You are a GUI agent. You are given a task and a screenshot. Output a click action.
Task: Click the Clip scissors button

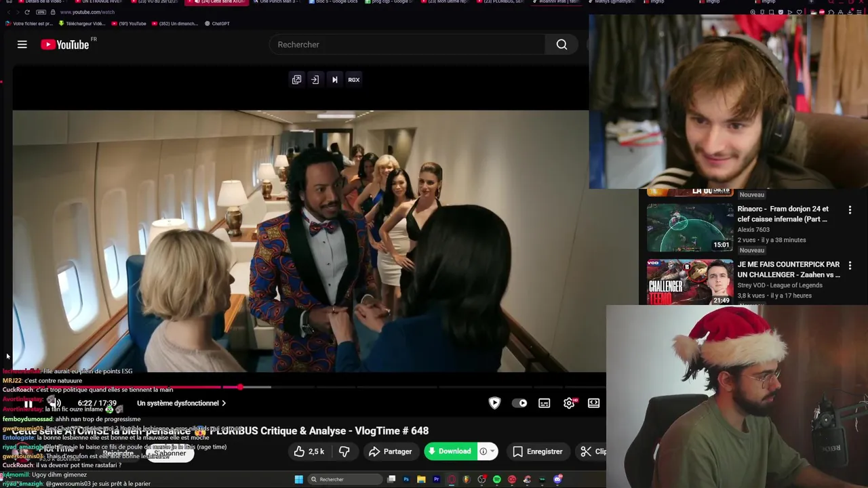(593, 451)
